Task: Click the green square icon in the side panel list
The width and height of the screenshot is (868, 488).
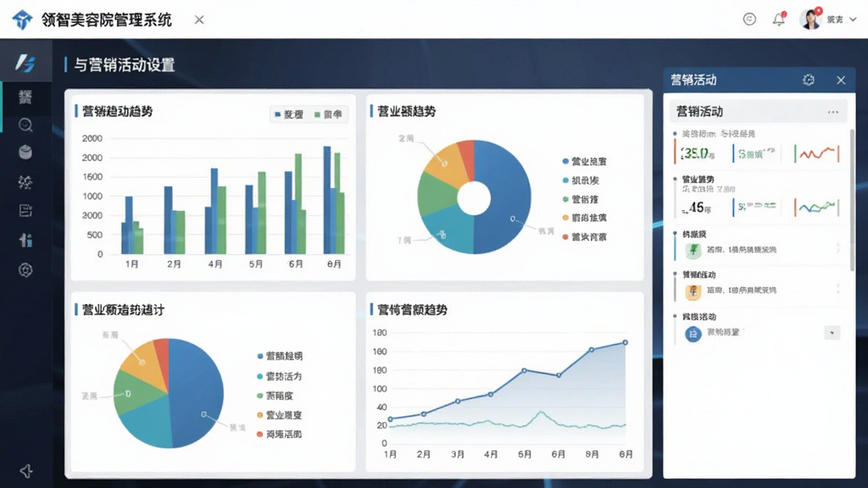Action: pos(693,250)
